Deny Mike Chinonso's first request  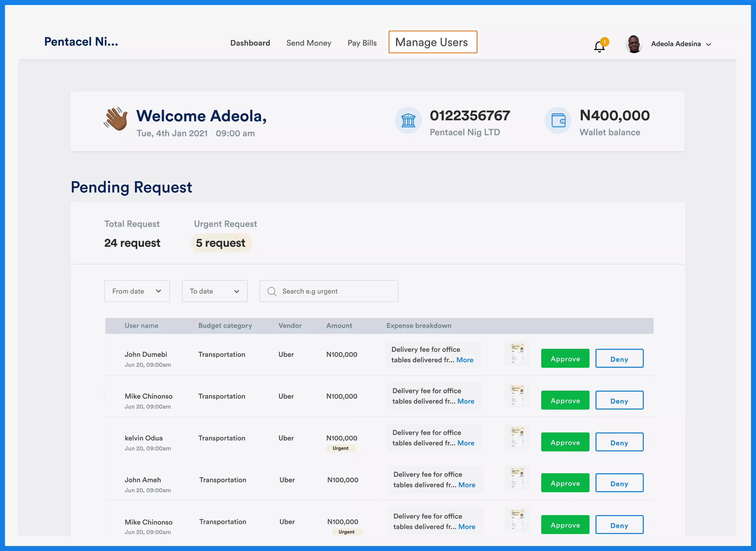coord(619,400)
